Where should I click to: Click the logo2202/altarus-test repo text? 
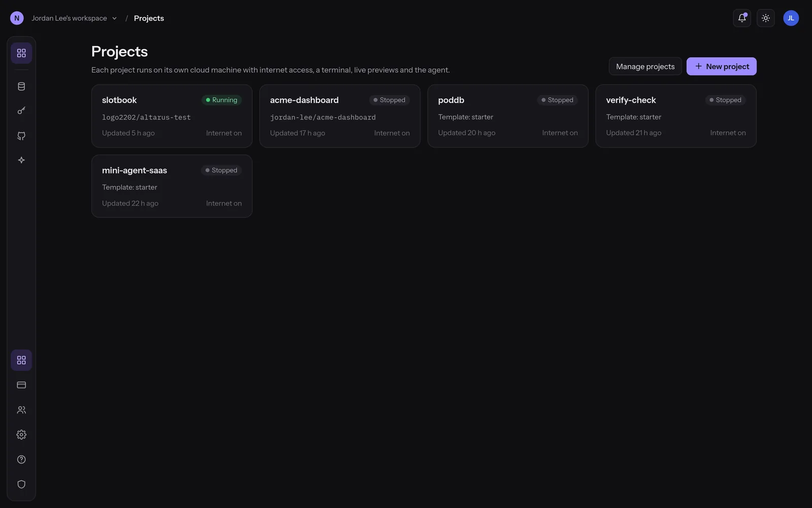tap(146, 117)
